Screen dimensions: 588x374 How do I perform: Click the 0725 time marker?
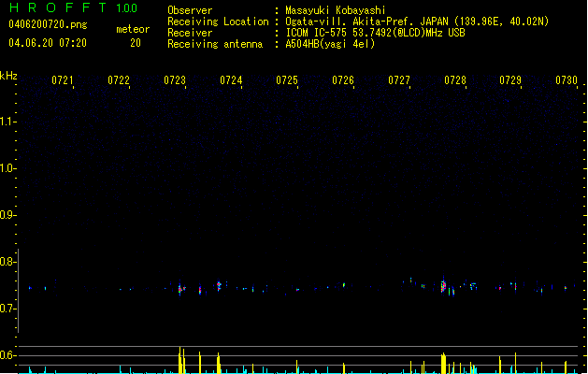coord(287,80)
